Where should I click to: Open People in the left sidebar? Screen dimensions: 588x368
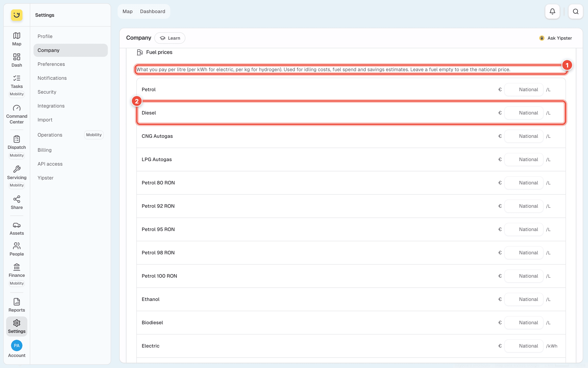click(x=17, y=249)
